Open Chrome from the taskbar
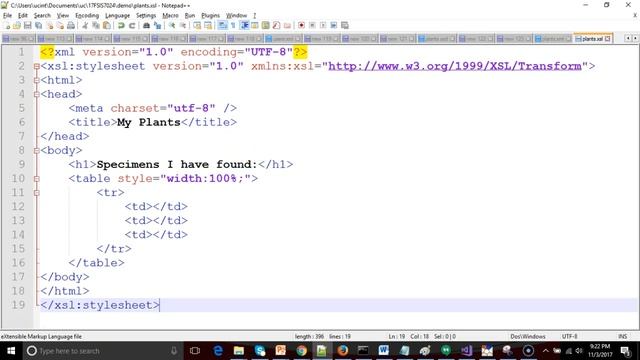Image resolution: width=640 pixels, height=360 pixels. (301, 351)
